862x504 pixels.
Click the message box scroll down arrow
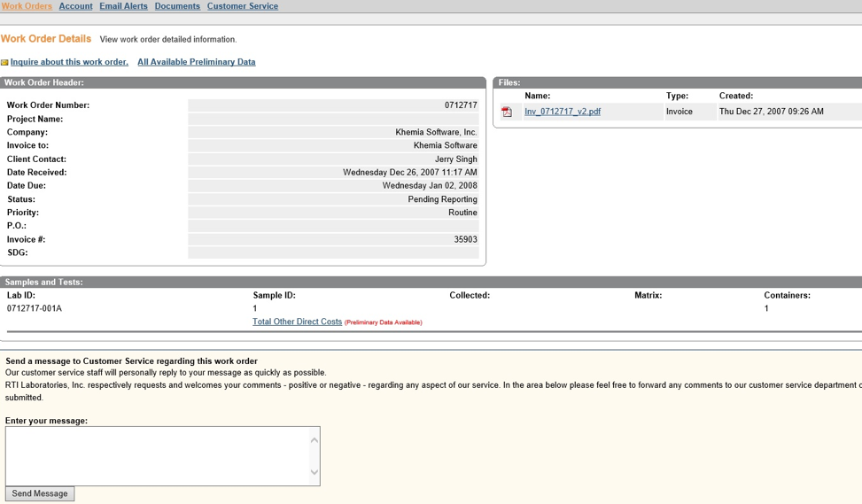click(x=315, y=471)
